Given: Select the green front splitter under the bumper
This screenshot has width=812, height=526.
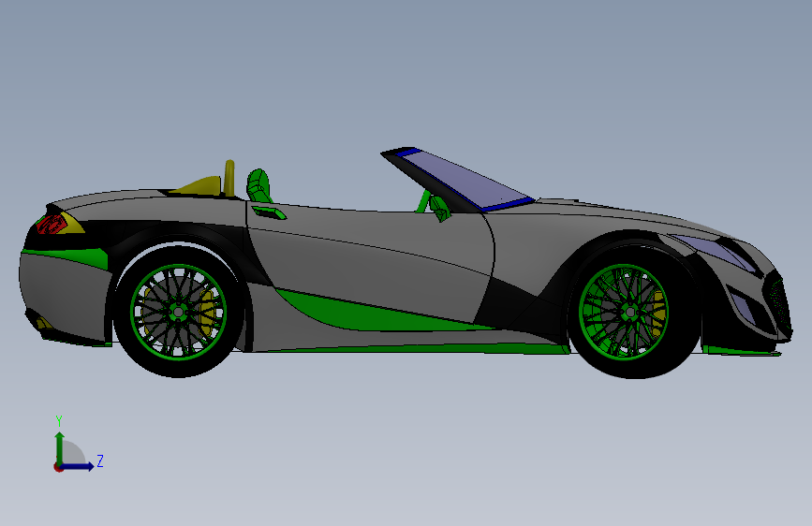Looking at the screenshot, I should point(743,351).
